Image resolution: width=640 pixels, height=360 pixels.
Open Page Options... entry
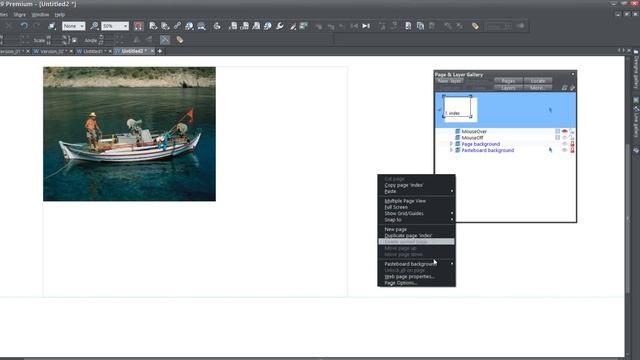(416, 283)
